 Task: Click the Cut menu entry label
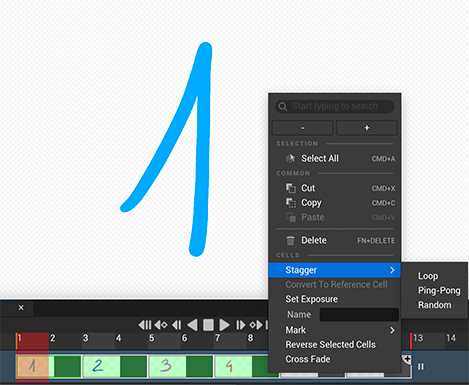tap(308, 188)
